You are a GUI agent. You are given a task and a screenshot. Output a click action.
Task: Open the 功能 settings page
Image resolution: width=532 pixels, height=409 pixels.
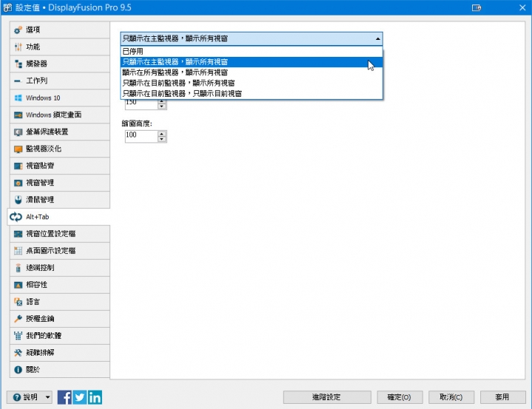coord(60,47)
